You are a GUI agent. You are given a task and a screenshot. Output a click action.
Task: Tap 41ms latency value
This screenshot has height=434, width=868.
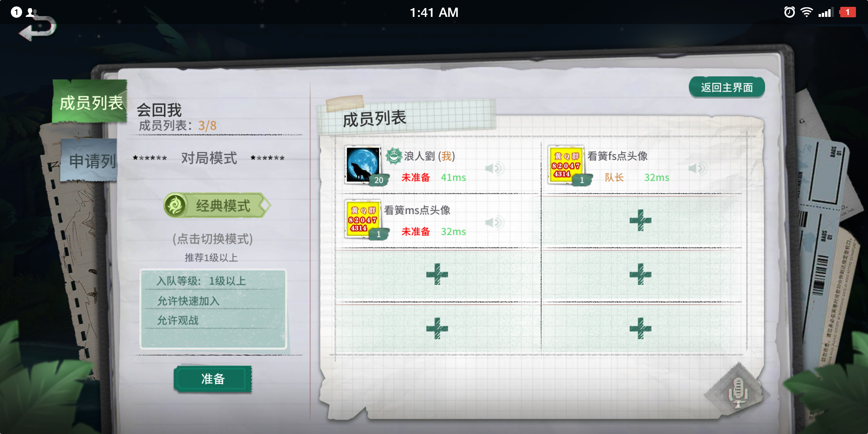453,177
